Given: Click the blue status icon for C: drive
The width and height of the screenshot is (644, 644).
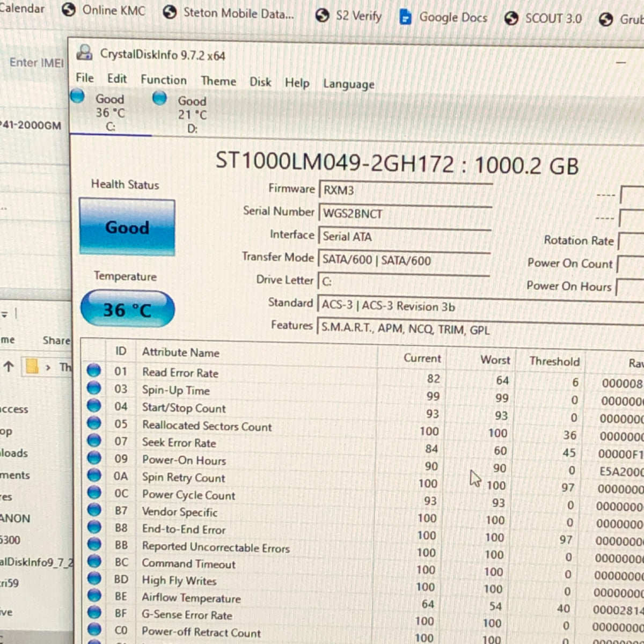Looking at the screenshot, I should point(78,97).
